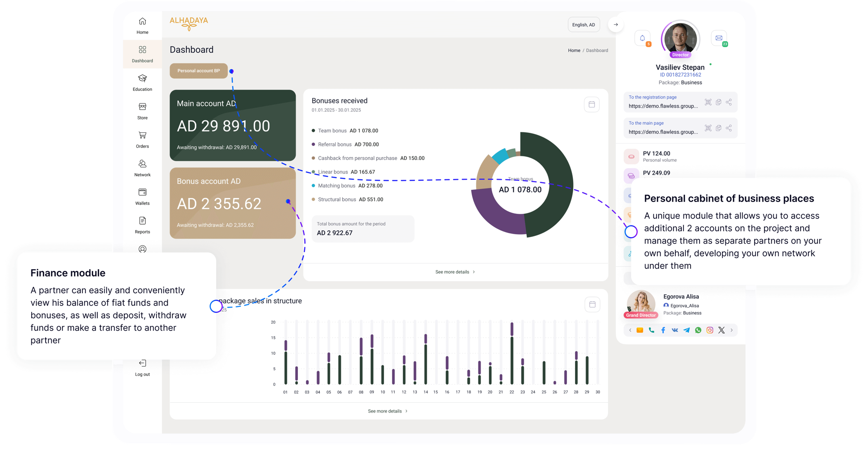Open notifications with the bell icon
This screenshot has width=868, height=451.
click(642, 38)
